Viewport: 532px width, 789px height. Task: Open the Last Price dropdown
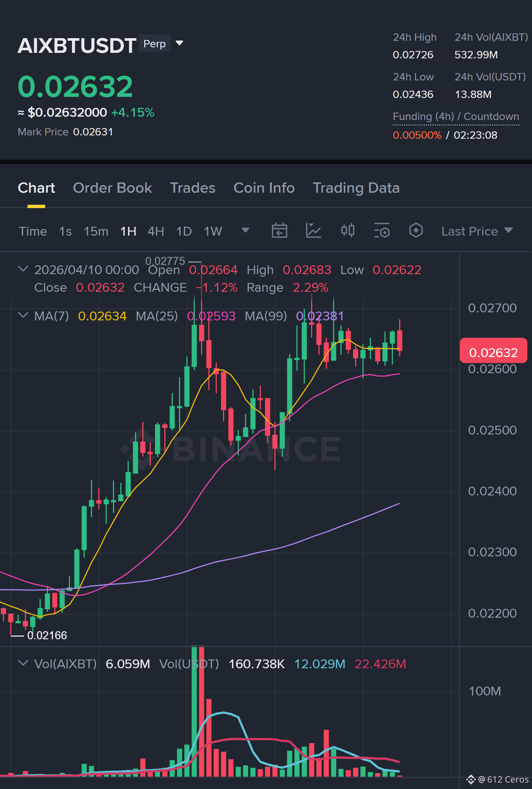pyautogui.click(x=477, y=231)
